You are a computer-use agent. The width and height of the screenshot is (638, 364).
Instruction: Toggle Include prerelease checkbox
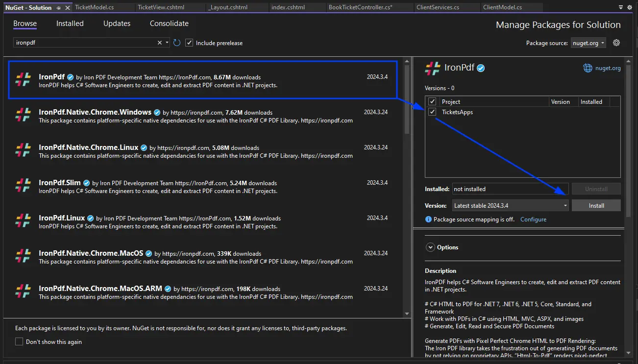click(x=190, y=43)
